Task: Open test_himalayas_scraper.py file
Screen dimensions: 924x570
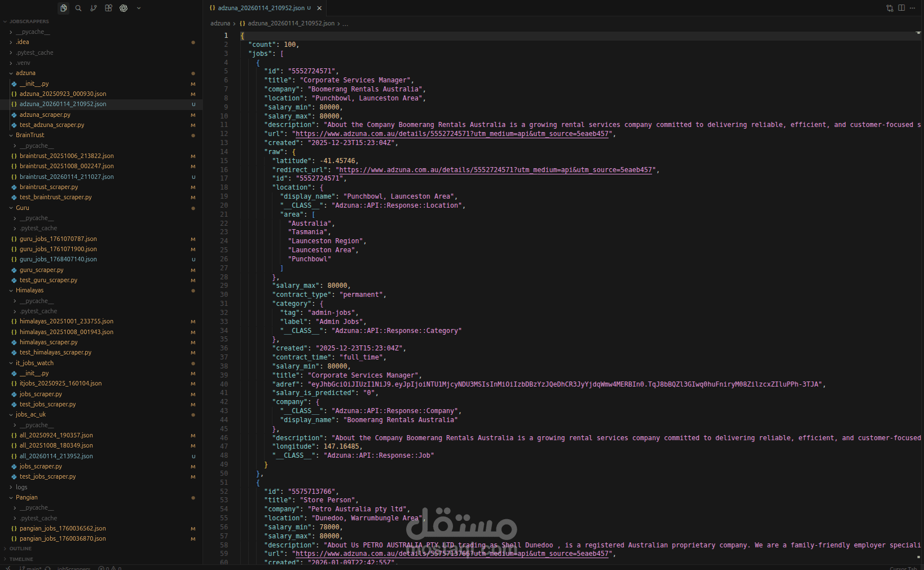Action: click(55, 352)
